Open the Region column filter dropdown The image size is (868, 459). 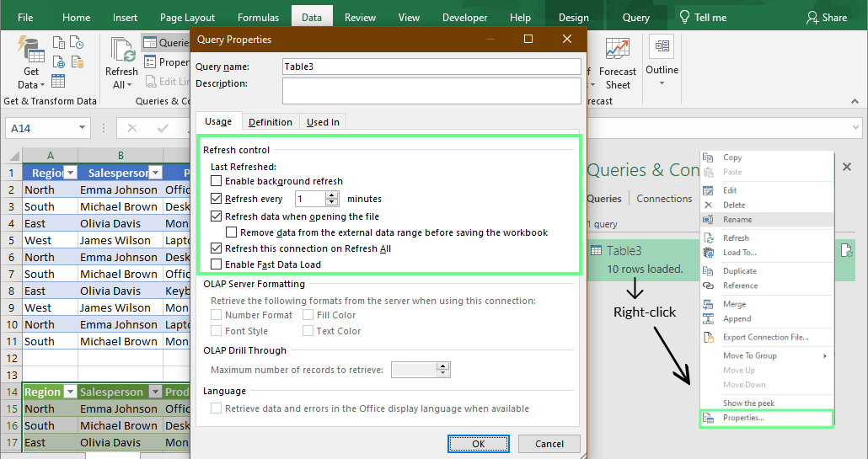pos(69,173)
